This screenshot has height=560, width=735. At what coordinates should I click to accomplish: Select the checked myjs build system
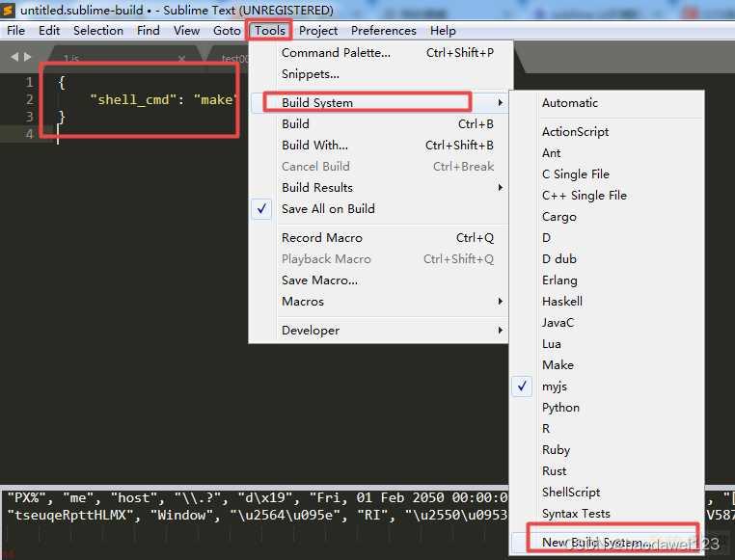[608, 387]
